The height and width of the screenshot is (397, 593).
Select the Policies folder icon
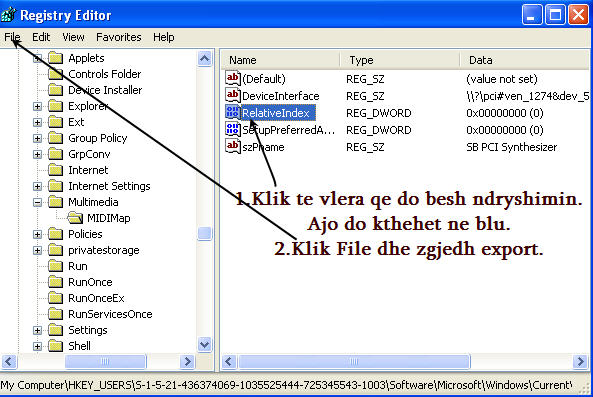click(x=56, y=234)
